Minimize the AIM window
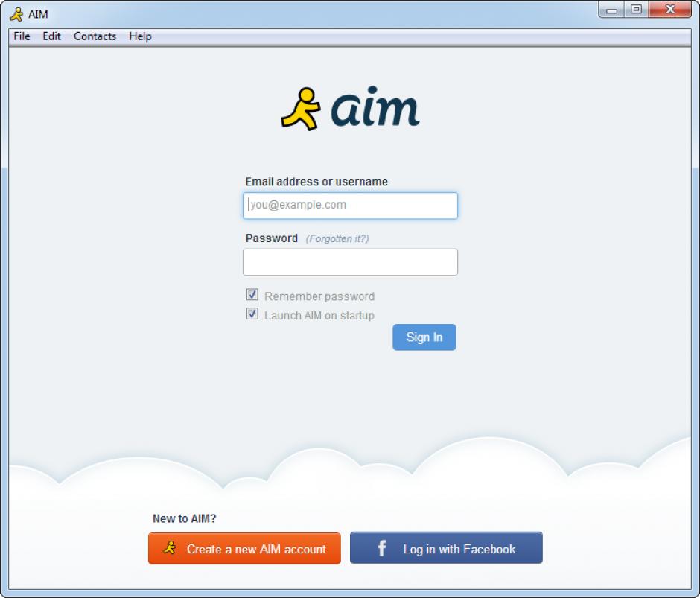This screenshot has width=700, height=598. pos(611,10)
